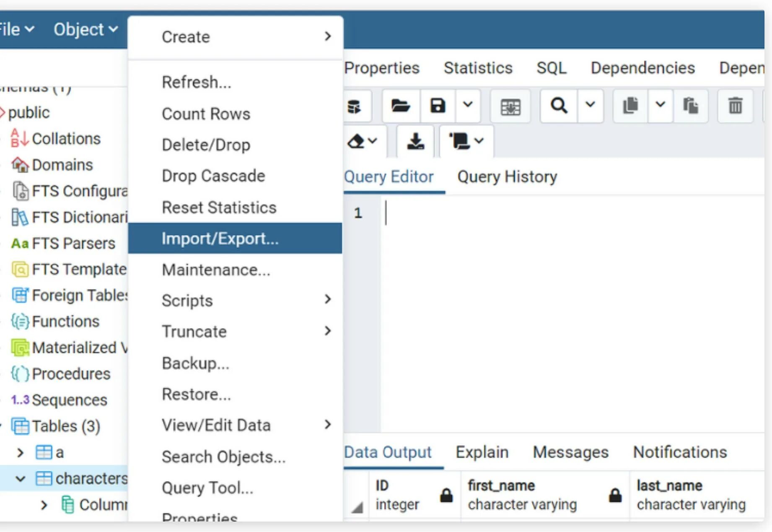This screenshot has height=532, width=772.
Task: Switch to the Dependencies tab
Action: tap(643, 68)
